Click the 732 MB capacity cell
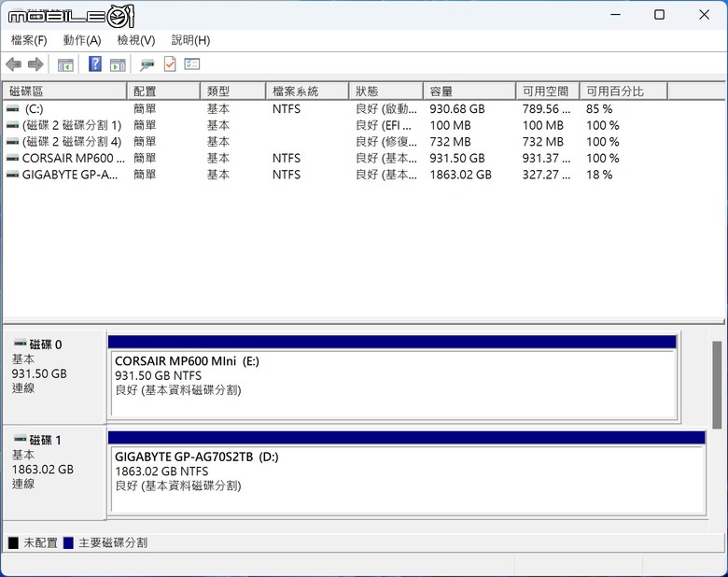Screen dimensions: 728x577 pos(450,142)
